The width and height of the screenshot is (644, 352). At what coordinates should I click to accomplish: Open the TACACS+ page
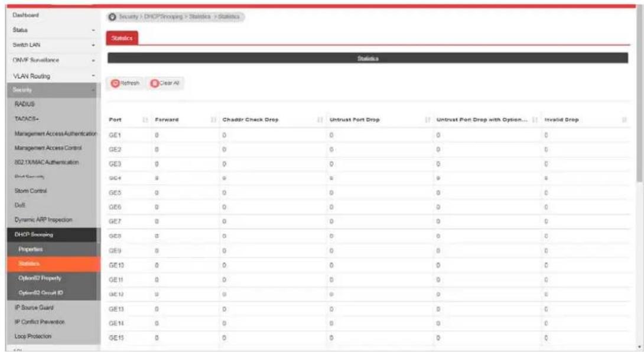click(x=27, y=119)
